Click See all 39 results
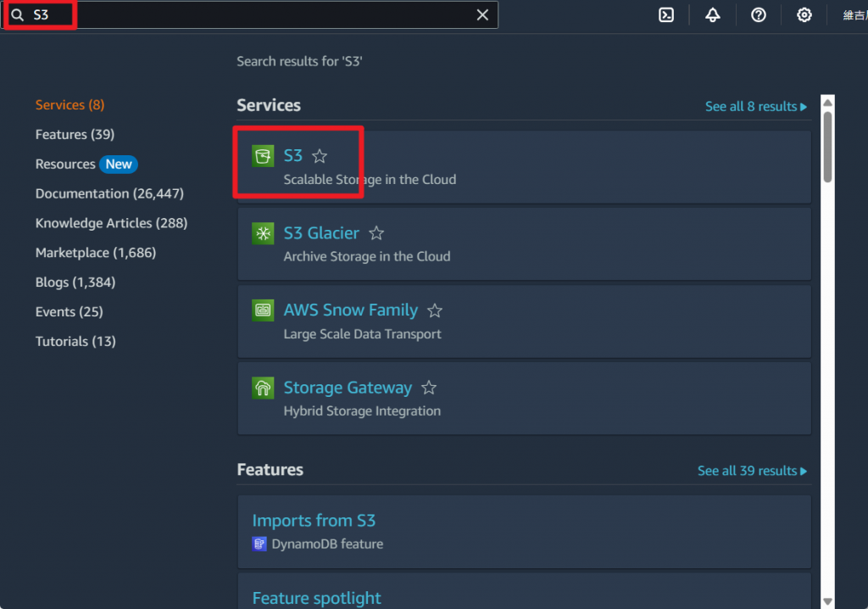This screenshot has height=609, width=868. (752, 471)
